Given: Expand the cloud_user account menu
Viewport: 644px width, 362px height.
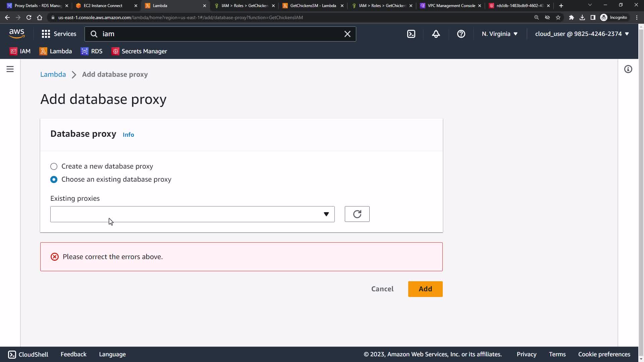Looking at the screenshot, I should (582, 34).
